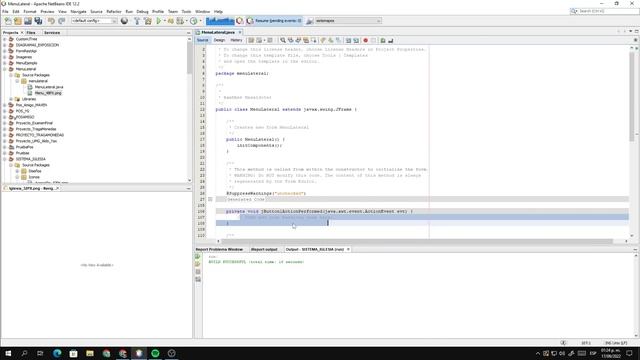Screen dimensions: 640x360
Task: Switch to Design view
Action: tap(219, 40)
